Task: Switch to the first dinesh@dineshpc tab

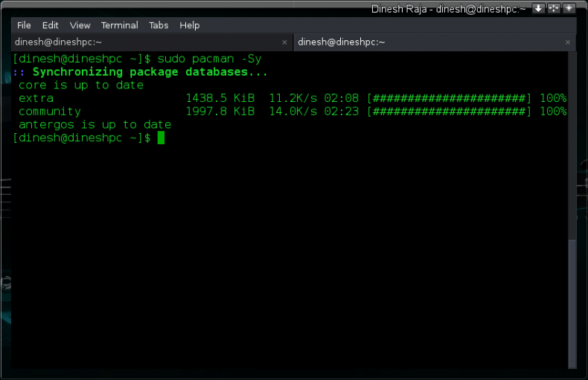Action: pos(152,42)
